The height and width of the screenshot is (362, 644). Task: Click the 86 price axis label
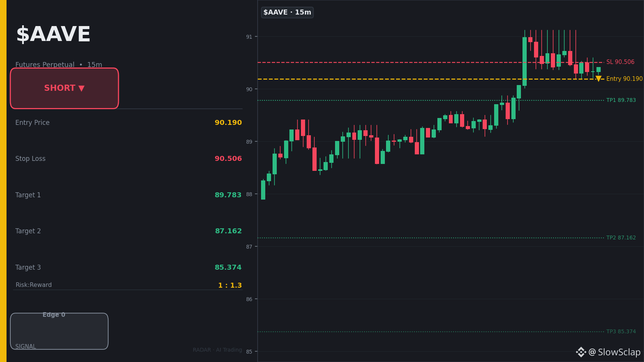[249, 299]
